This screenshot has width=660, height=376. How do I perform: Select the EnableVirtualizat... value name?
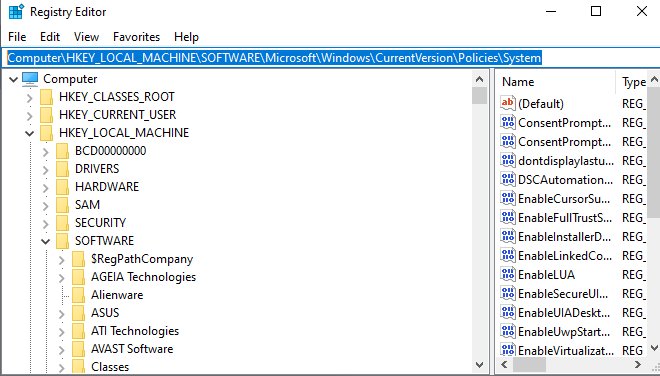click(x=566, y=350)
